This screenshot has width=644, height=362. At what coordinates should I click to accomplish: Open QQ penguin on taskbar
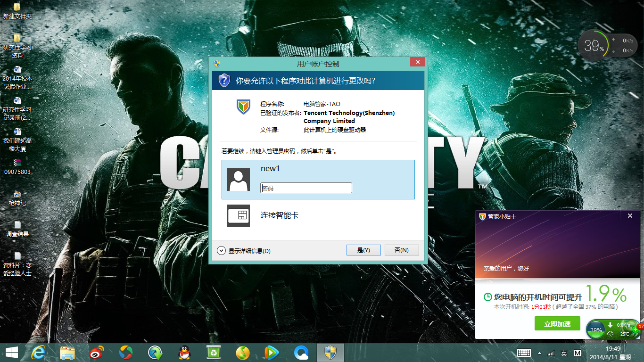coord(184,352)
